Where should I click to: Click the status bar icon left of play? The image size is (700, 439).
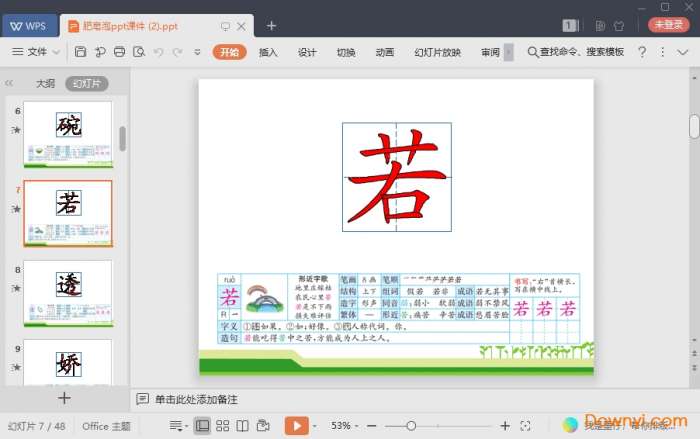263,426
